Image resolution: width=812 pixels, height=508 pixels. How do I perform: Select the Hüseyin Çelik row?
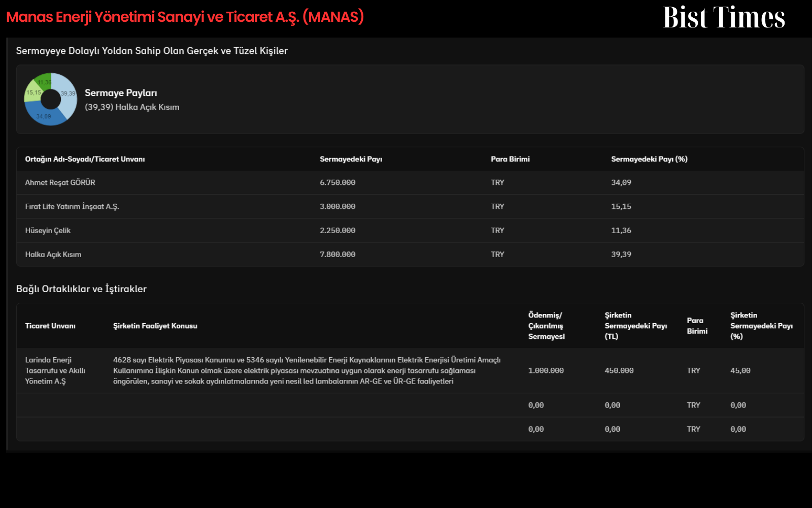410,230
